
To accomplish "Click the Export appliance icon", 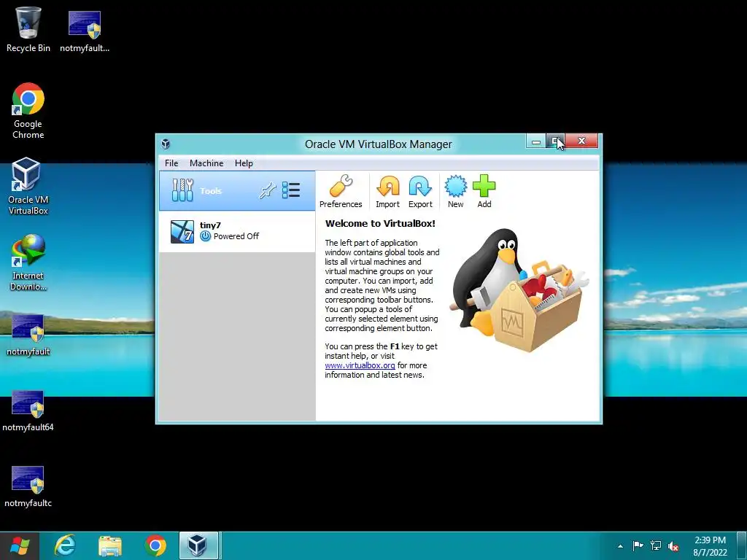I will 420,192.
